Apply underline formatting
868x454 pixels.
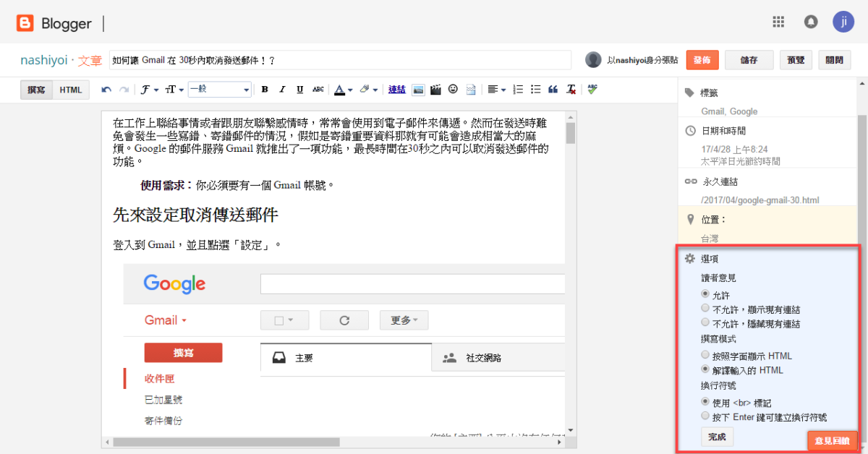299,90
